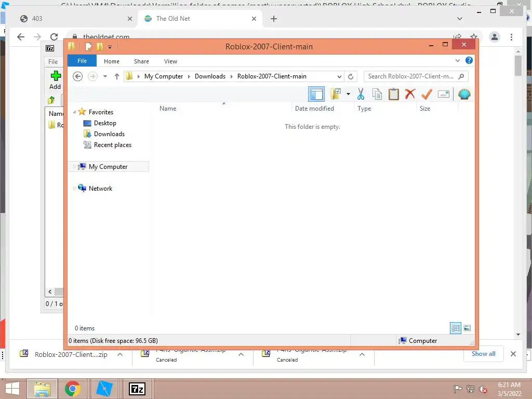532x399 pixels.
Task: Switch to large icons view in Explorer
Action: click(x=467, y=328)
